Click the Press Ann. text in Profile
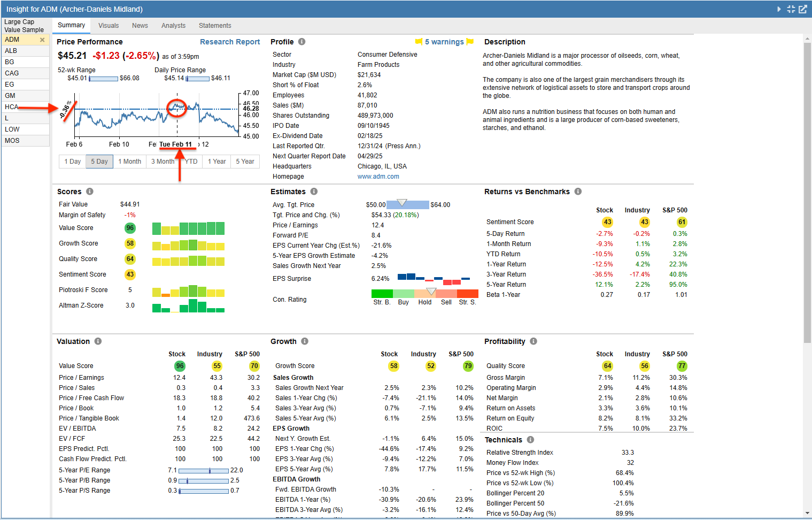 coord(403,146)
